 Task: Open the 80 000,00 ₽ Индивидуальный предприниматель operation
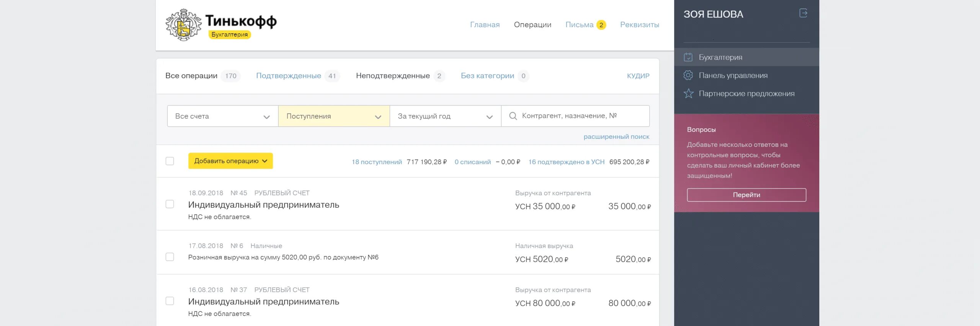tap(408, 301)
